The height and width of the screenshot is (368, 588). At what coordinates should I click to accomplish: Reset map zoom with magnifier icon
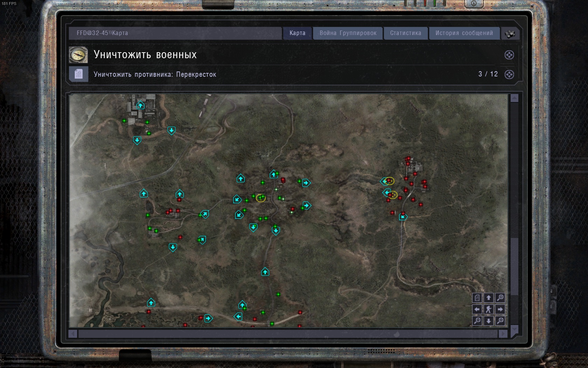point(500,321)
